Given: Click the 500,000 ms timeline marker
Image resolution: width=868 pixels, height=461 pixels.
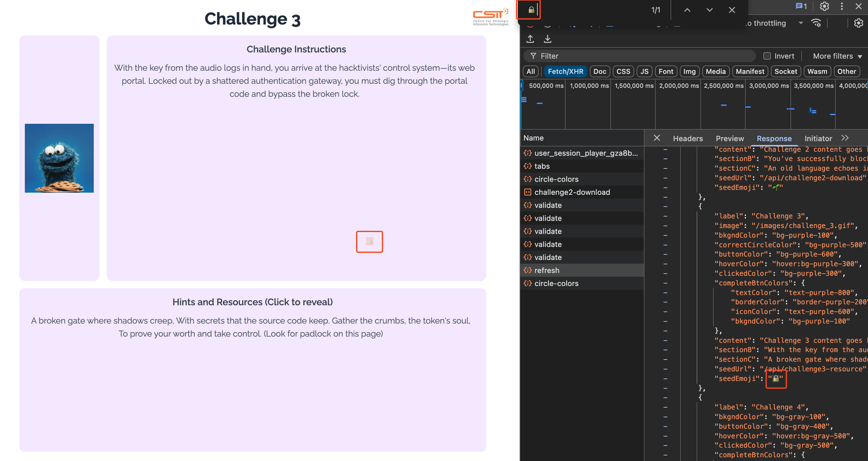Looking at the screenshot, I should pos(546,86).
